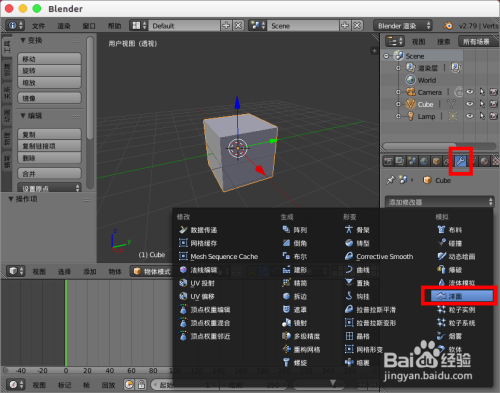Viewport: 500px width, 393px height.
Task: Choose 钩挂 Hook modifier
Action: 357,296
